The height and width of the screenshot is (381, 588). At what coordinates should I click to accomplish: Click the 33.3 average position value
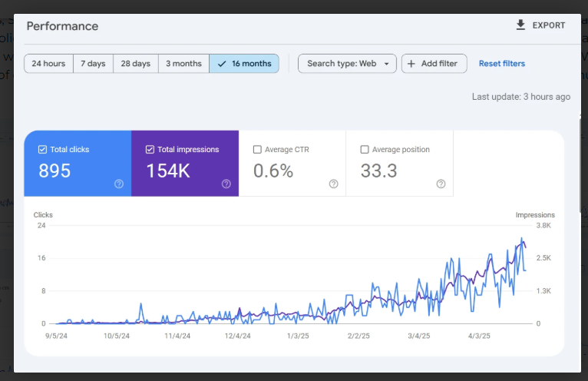(x=378, y=171)
